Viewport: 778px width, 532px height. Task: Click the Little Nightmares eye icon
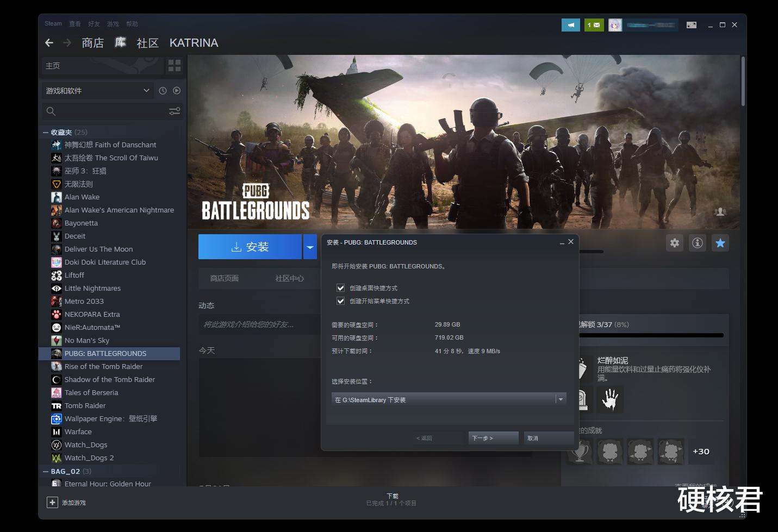[x=57, y=289]
